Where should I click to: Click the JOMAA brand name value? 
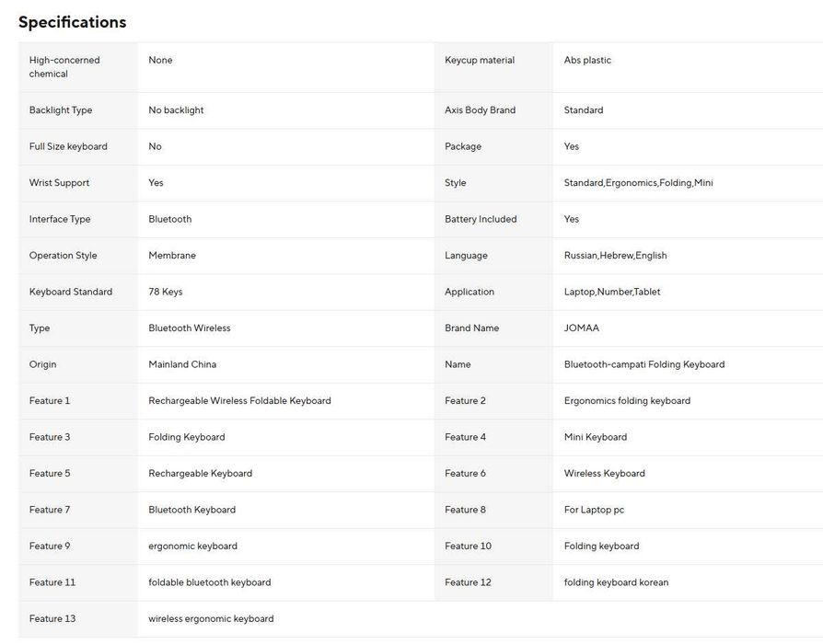tap(582, 328)
